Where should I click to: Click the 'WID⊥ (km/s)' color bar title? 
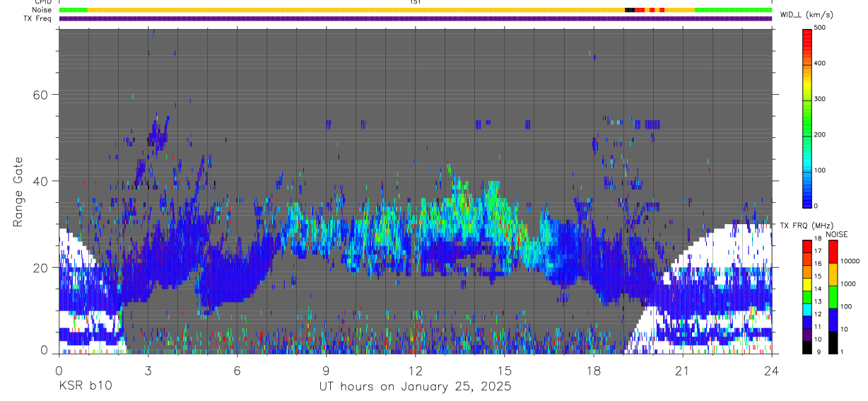click(807, 14)
